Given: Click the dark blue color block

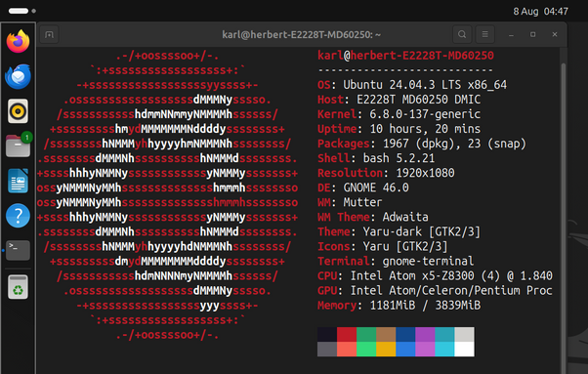Looking at the screenshot, I should 405,334.
